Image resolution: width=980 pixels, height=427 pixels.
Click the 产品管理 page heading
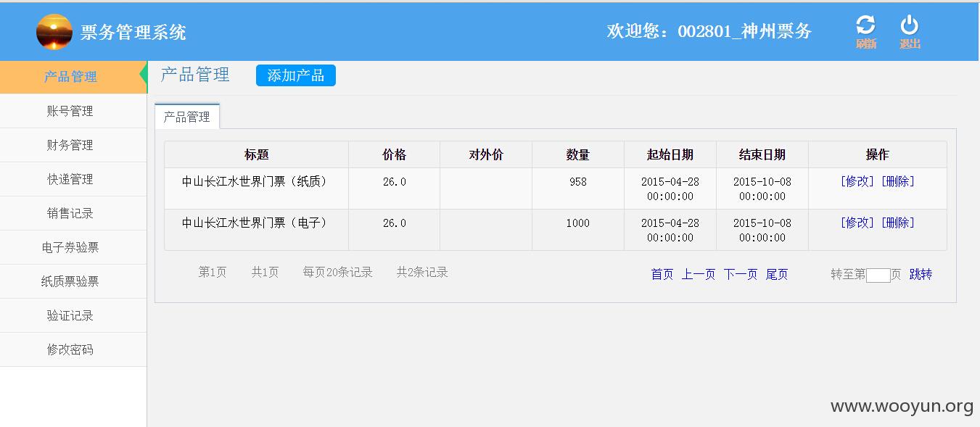195,75
